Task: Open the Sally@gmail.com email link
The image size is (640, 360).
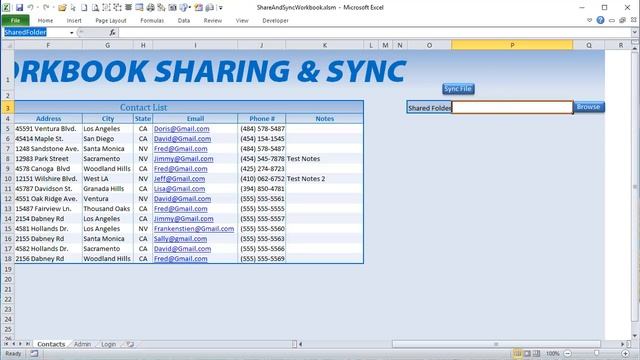Action: point(180,239)
